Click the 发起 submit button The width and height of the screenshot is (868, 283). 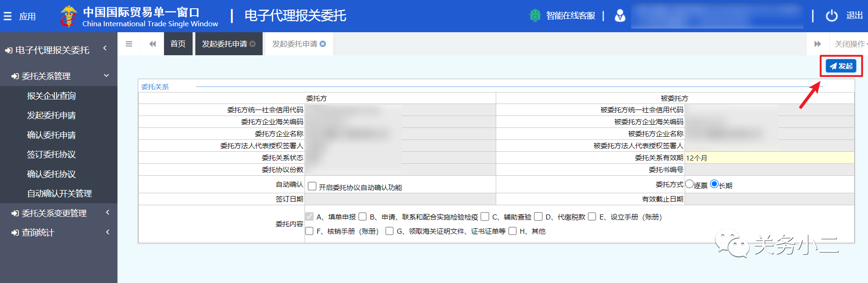(841, 66)
